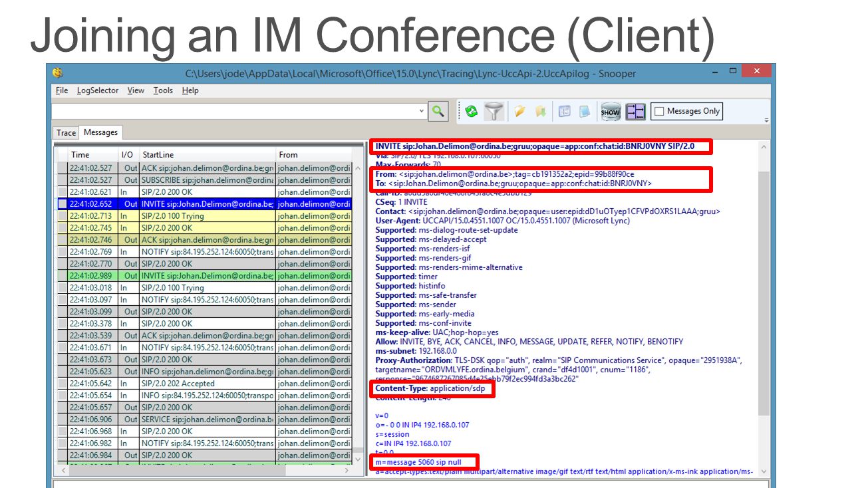This screenshot has height=488, width=868.
Task: Select the 200 OK row at 22:41:06.984
Action: coord(204,455)
